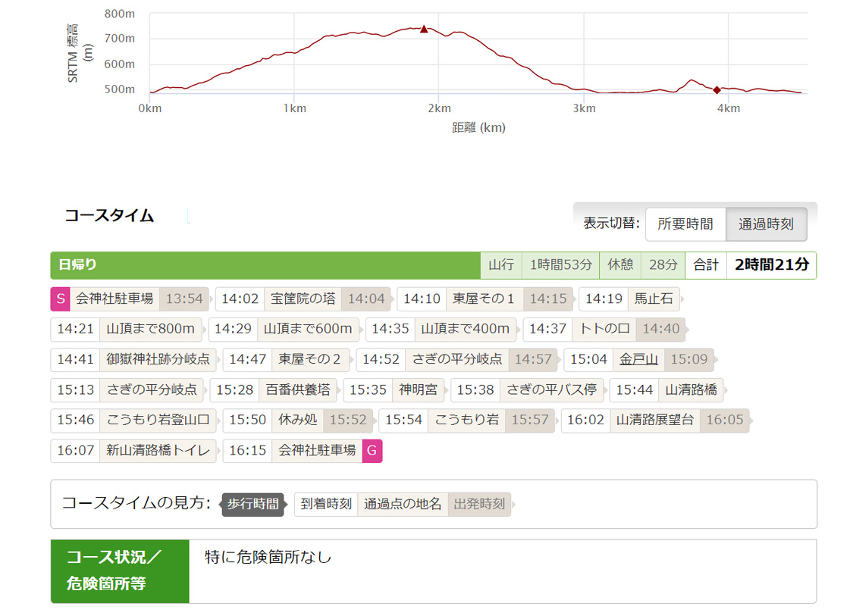The image size is (853, 616).
Task: Click the 東屋その１ waypoint
Action: coord(484,299)
